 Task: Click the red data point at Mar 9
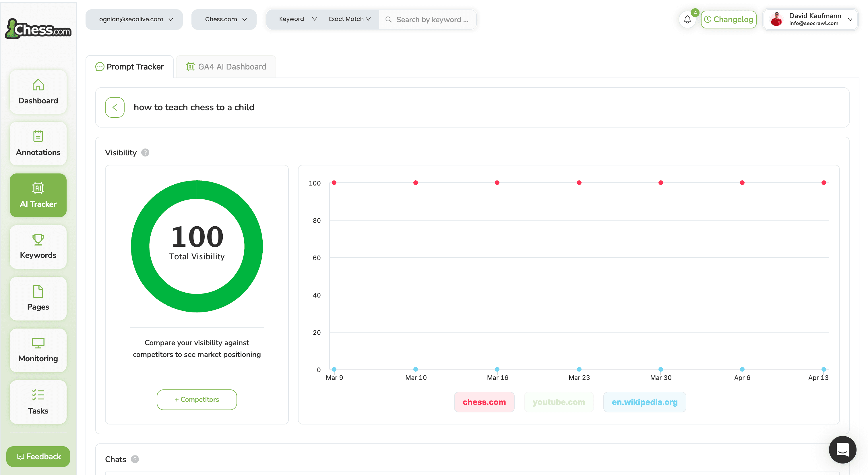(334, 183)
